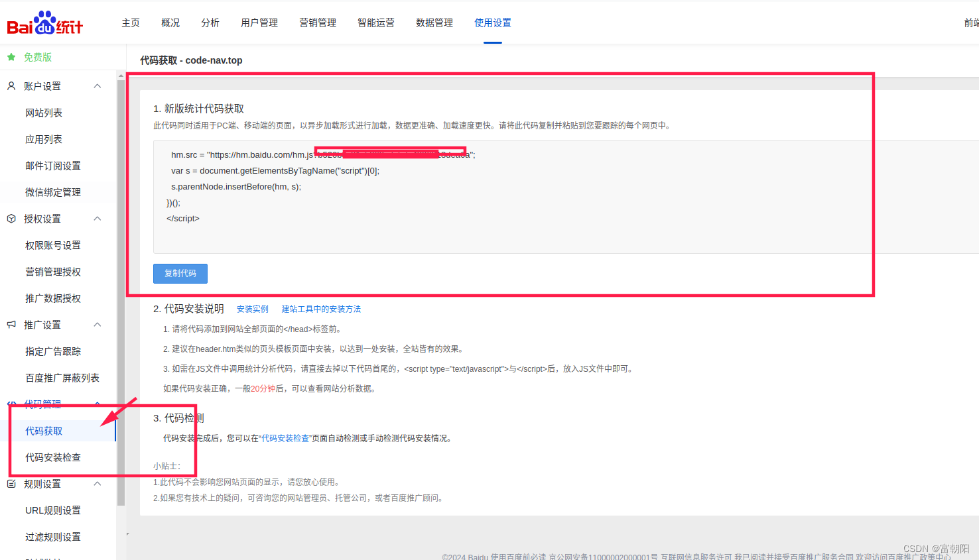Select 代码获取 in the sidebar
Screen dimensions: 979x560
coord(44,431)
